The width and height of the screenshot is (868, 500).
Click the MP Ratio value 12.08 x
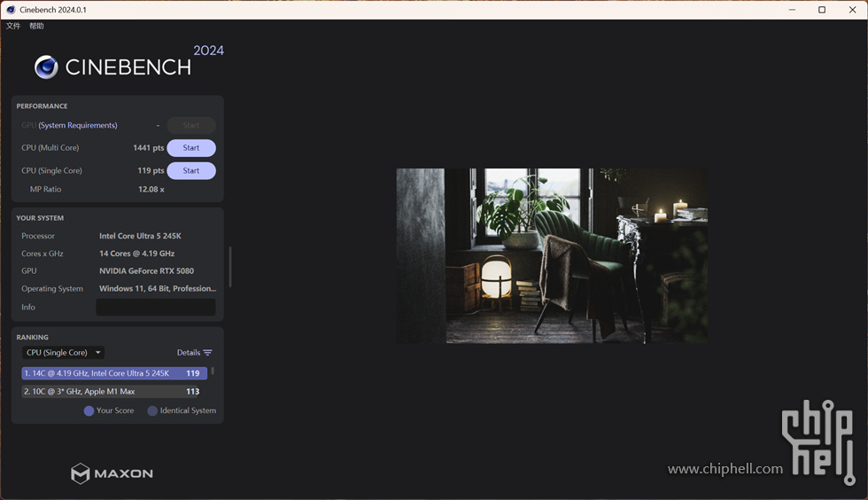[x=151, y=190]
